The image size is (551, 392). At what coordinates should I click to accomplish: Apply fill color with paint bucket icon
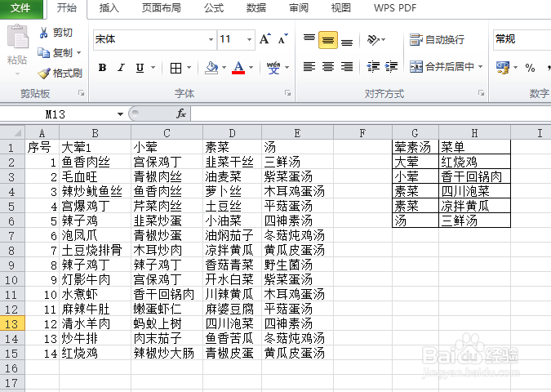211,68
